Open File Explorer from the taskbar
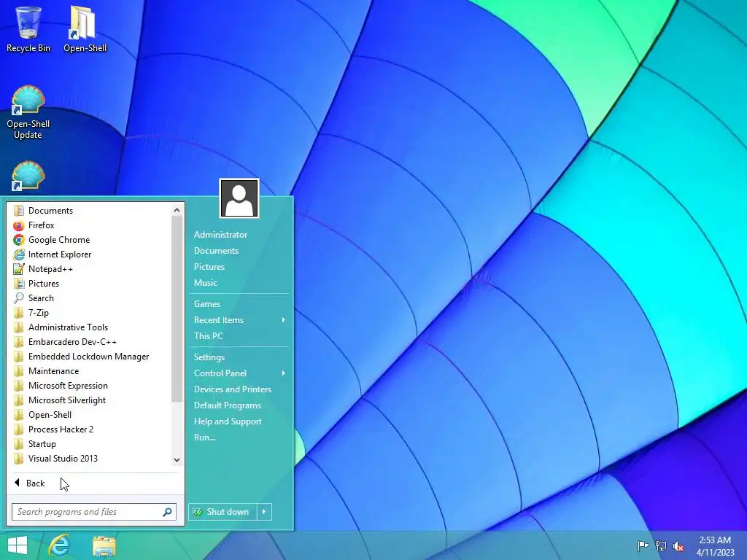 click(104, 546)
